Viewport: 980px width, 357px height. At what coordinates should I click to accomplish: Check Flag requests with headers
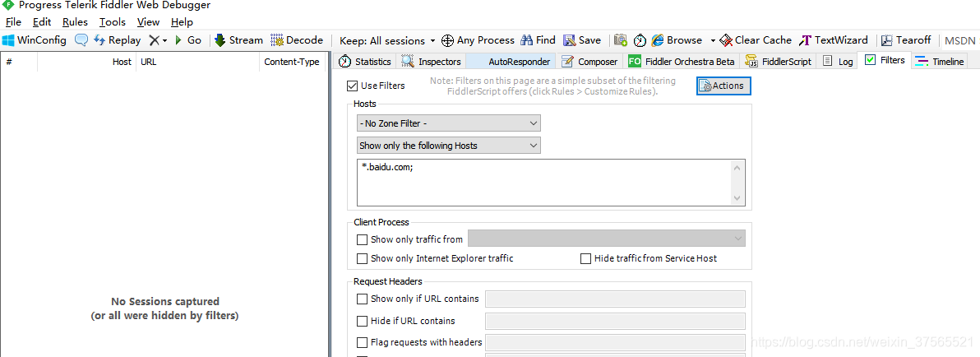click(x=362, y=343)
